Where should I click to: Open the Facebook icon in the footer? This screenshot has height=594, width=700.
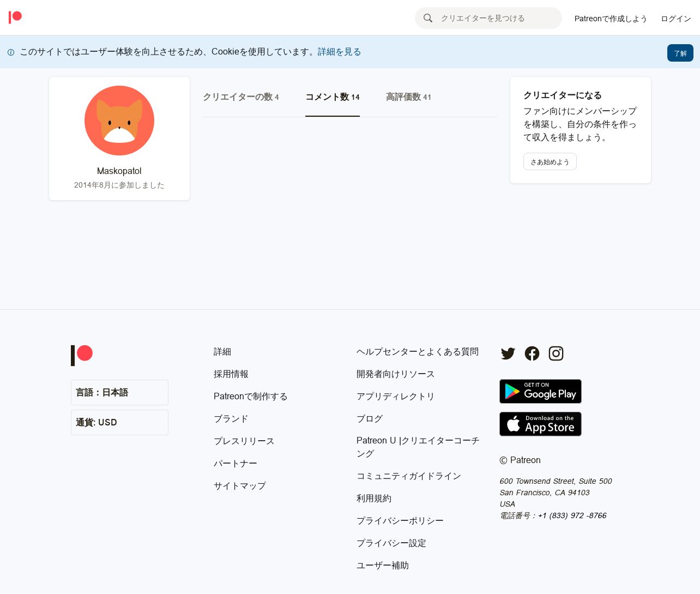[x=532, y=353]
